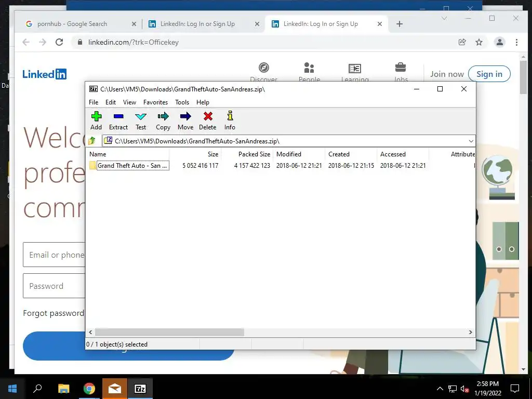Click the Chrome forward arrow
The width and height of the screenshot is (532, 399).
coord(43,42)
